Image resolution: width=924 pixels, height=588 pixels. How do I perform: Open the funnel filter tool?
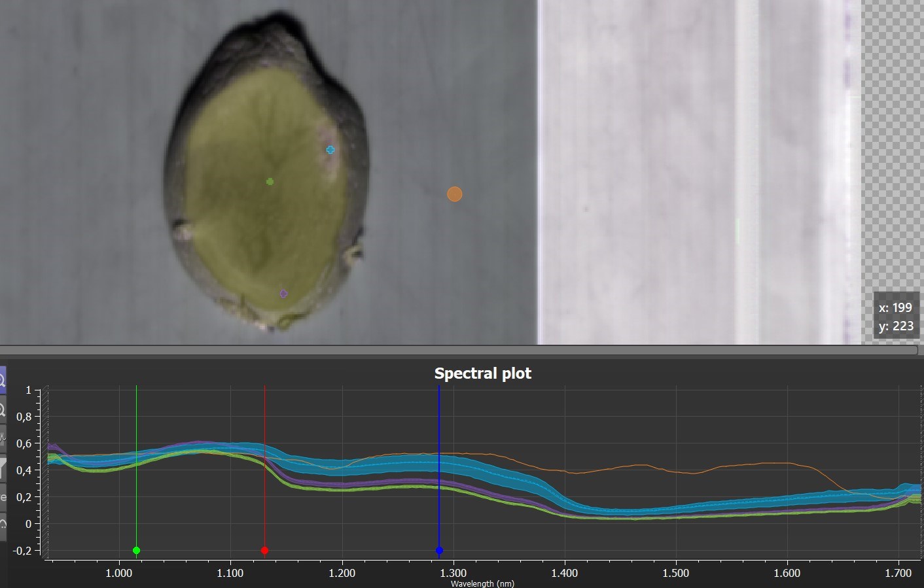click(x=2, y=468)
